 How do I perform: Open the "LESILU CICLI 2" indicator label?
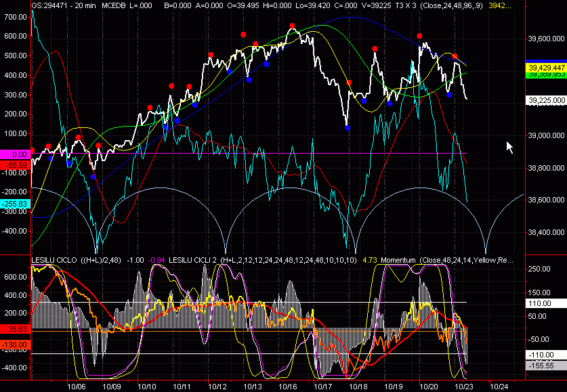(192, 260)
